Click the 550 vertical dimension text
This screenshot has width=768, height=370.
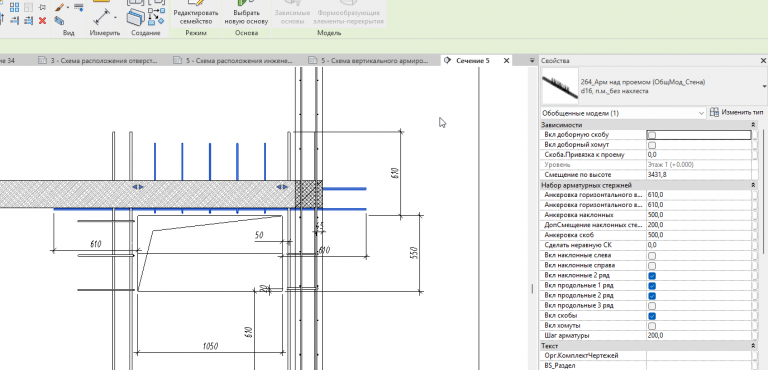click(x=413, y=253)
